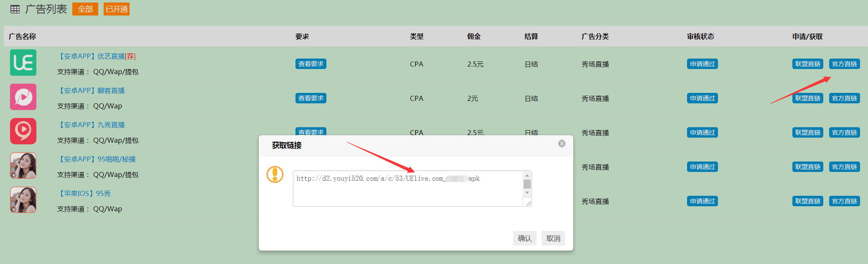
Task: Click the table grid icon beside 广告列表
Action: coord(15,9)
